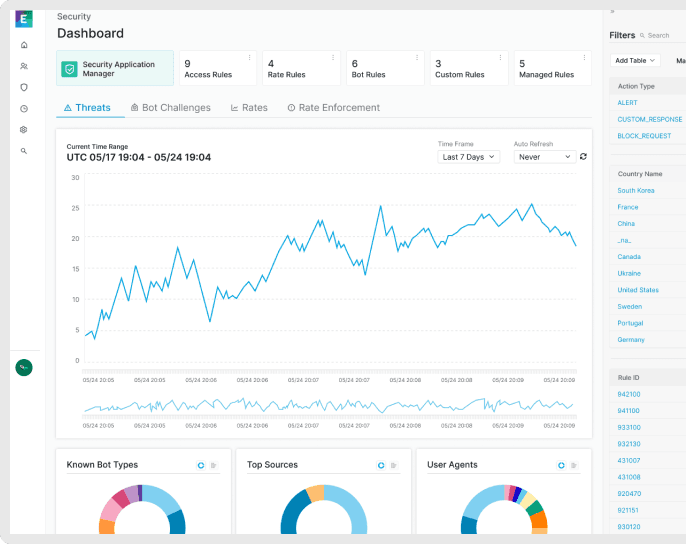
Task: Open the users icon in the sidebar
Action: (x=24, y=66)
